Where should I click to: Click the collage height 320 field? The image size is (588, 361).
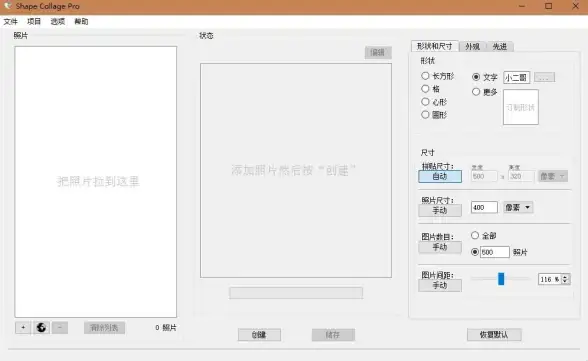(x=520, y=176)
